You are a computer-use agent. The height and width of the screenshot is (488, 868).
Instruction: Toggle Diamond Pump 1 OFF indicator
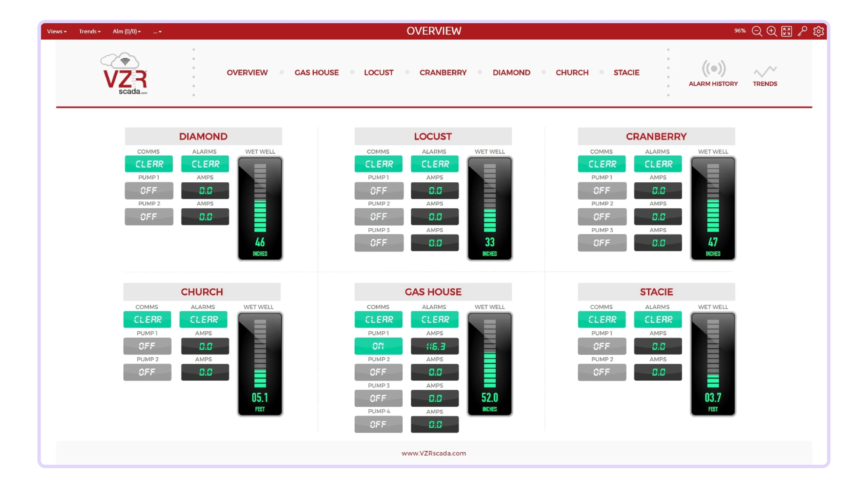point(149,190)
